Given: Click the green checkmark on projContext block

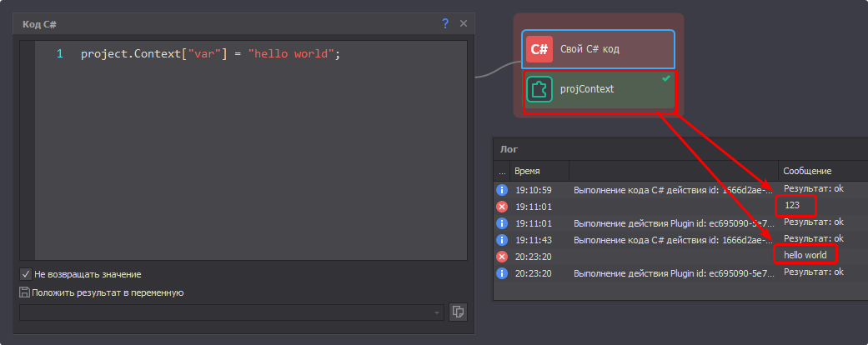Looking at the screenshot, I should tap(666, 78).
